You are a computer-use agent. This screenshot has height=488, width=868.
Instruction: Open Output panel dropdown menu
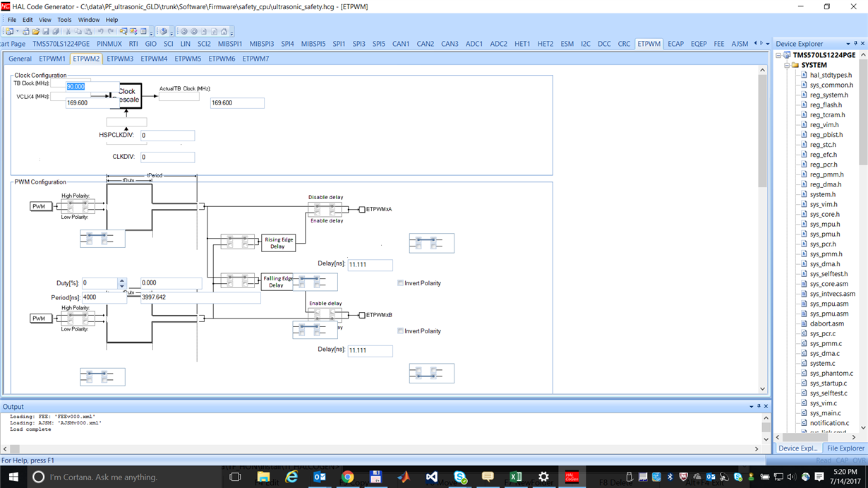(x=751, y=407)
